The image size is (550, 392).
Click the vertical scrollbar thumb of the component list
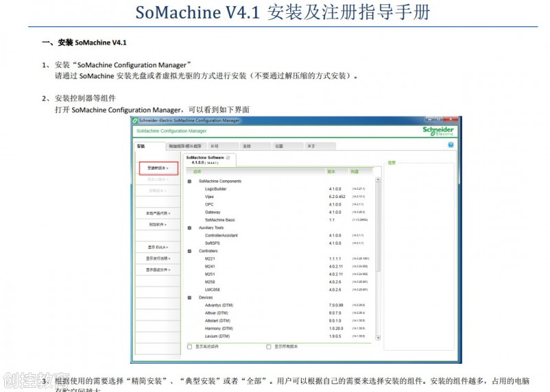coord(377,226)
